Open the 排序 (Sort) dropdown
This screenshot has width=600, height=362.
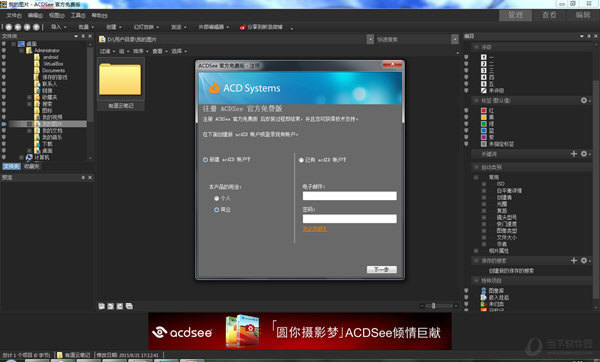140,51
